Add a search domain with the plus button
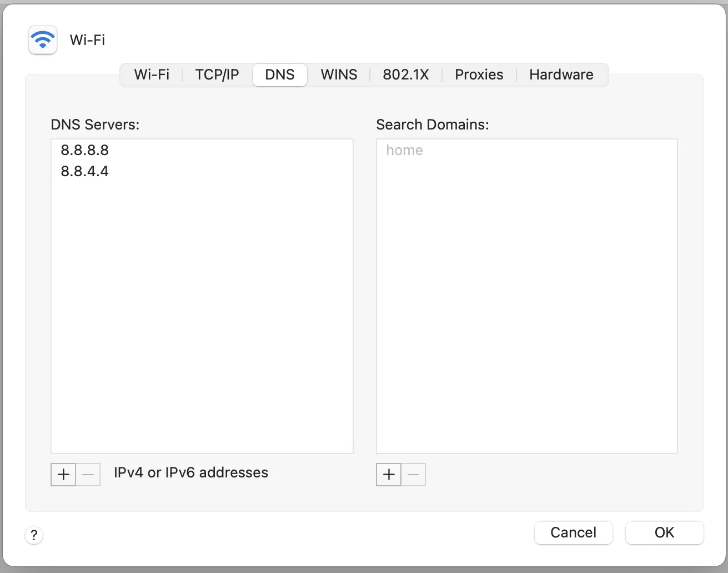The width and height of the screenshot is (728, 573). click(x=389, y=475)
